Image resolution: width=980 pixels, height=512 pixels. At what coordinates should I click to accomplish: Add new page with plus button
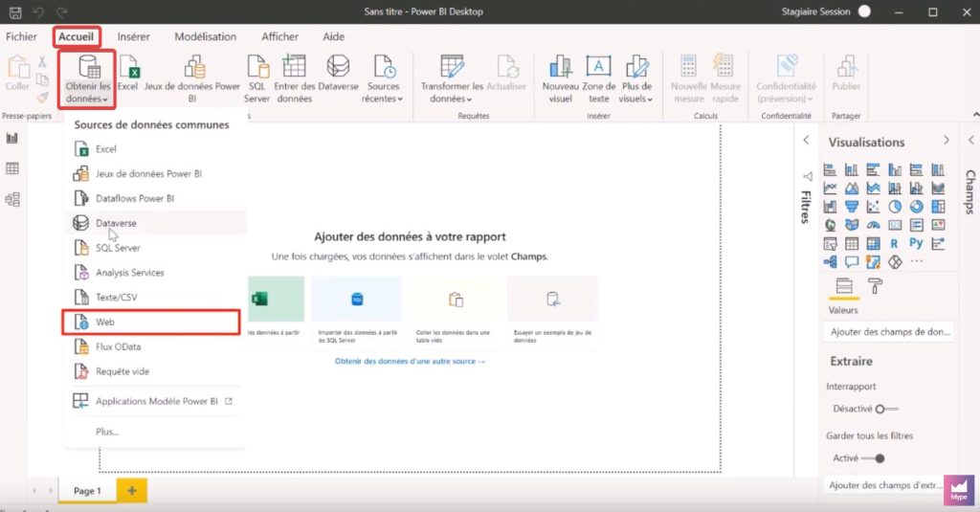[x=132, y=491]
